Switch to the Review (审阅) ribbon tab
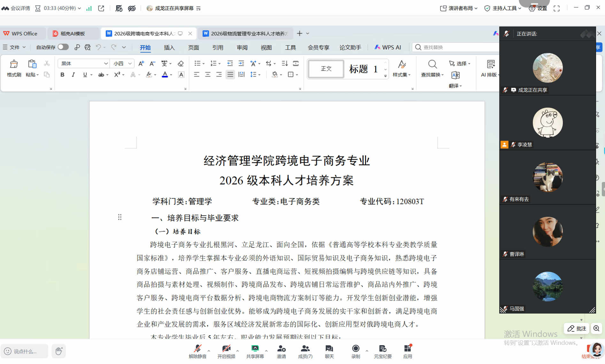This screenshot has height=364, width=605. [x=242, y=48]
